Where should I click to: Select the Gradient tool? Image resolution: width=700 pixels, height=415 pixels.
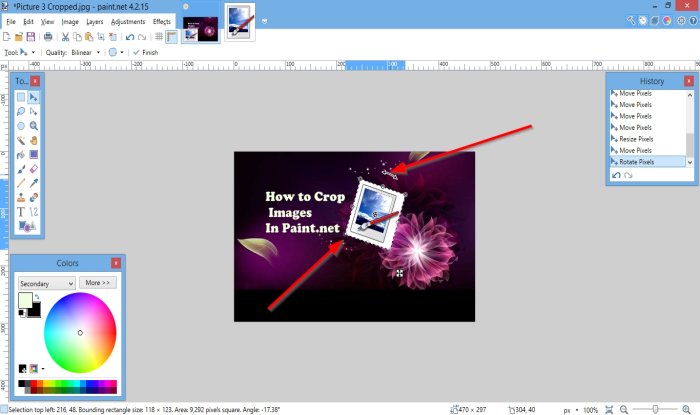click(x=33, y=154)
